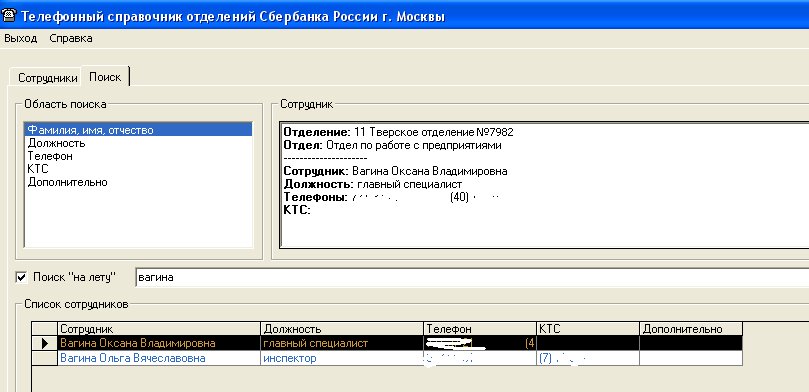Click the Должность column header
The height and width of the screenshot is (392, 809).
(x=343, y=329)
